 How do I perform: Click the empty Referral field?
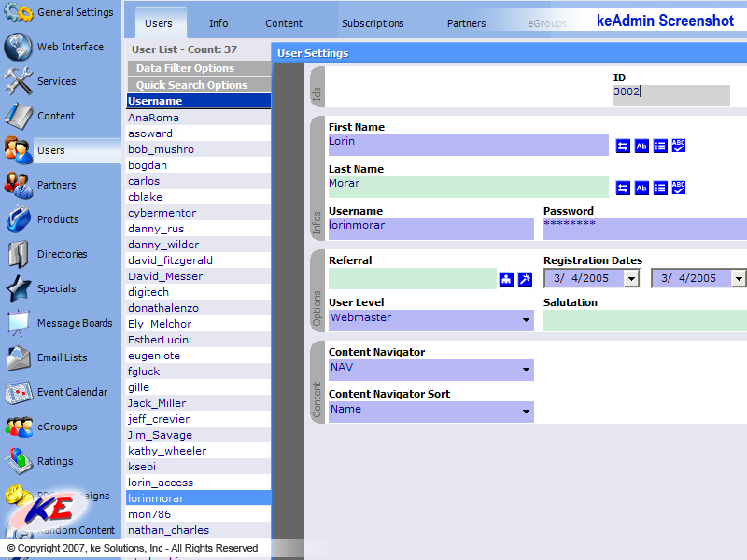[x=413, y=278]
